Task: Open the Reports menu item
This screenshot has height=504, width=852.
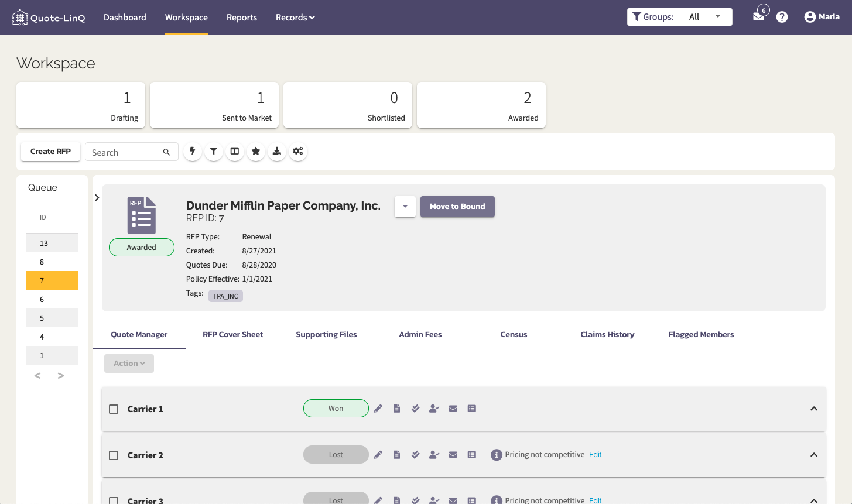Action: (x=242, y=18)
